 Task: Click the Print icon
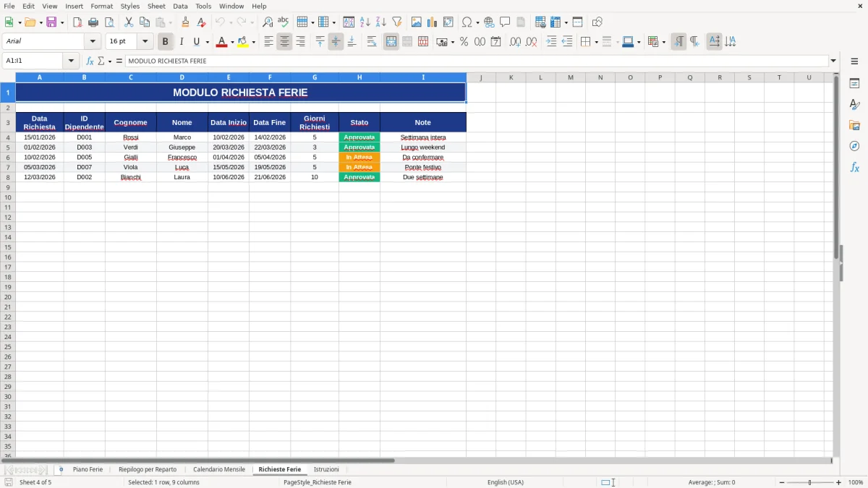pyautogui.click(x=93, y=22)
